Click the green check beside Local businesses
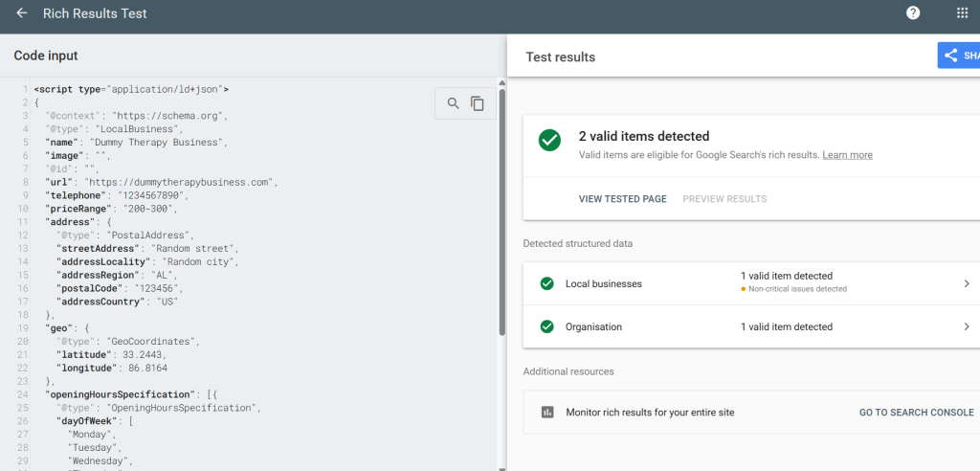 pyautogui.click(x=546, y=283)
